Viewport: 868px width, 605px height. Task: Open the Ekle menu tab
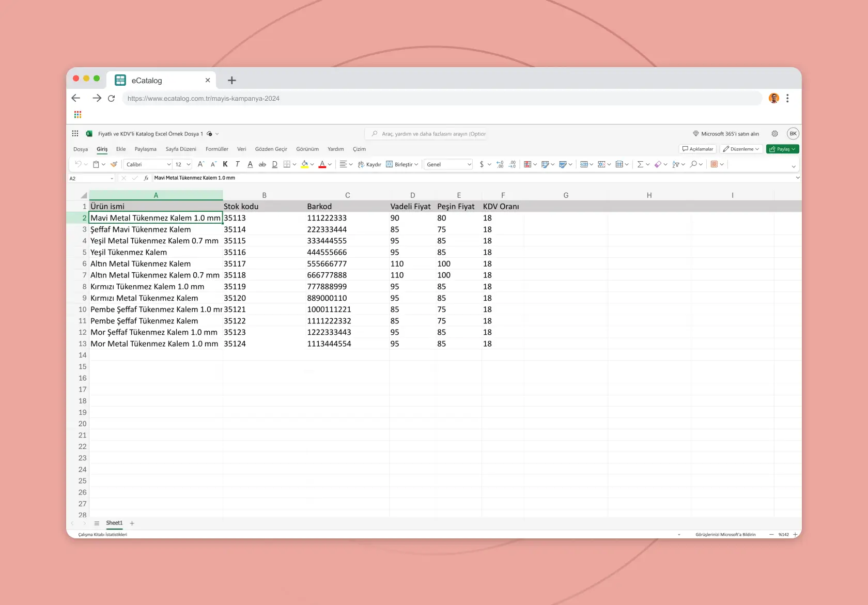pyautogui.click(x=120, y=149)
